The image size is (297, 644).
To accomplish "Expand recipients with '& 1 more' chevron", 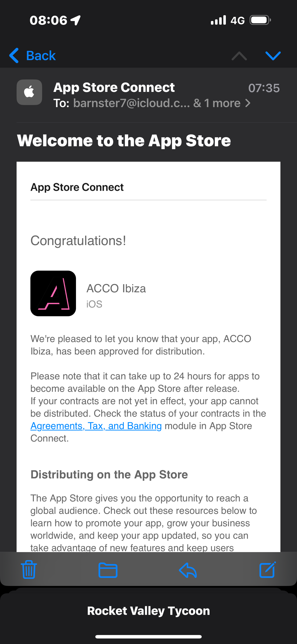I will tap(247, 103).
